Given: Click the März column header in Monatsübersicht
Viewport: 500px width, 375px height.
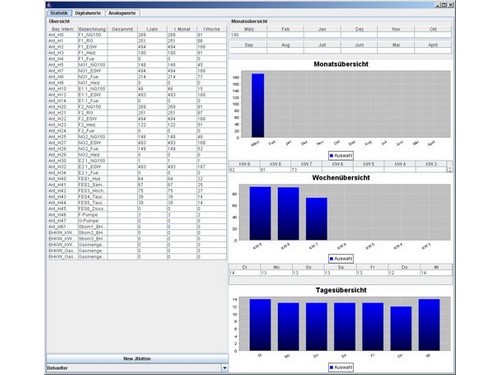Looking at the screenshot, I should 249,29.
